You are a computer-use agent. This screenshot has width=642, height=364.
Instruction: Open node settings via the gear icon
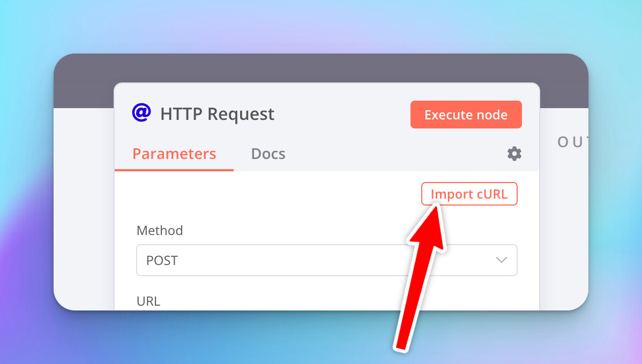coord(514,154)
